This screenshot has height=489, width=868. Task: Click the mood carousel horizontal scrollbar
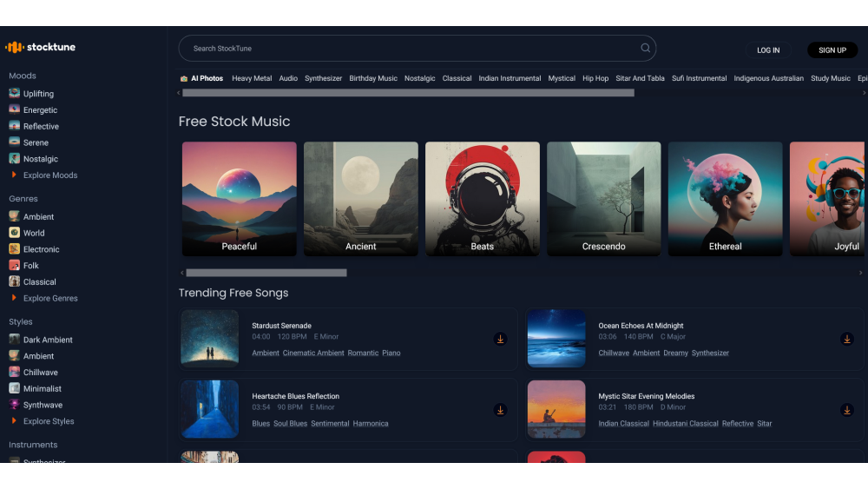(266, 273)
